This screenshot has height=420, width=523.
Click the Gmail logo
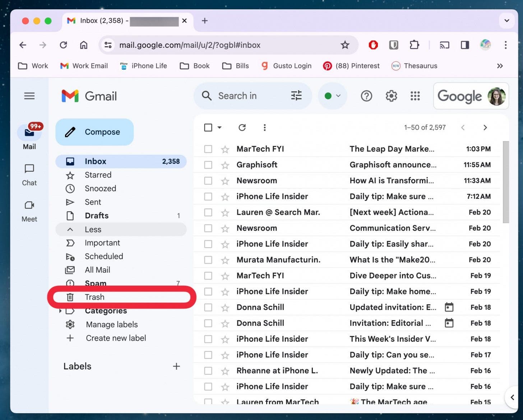(89, 96)
